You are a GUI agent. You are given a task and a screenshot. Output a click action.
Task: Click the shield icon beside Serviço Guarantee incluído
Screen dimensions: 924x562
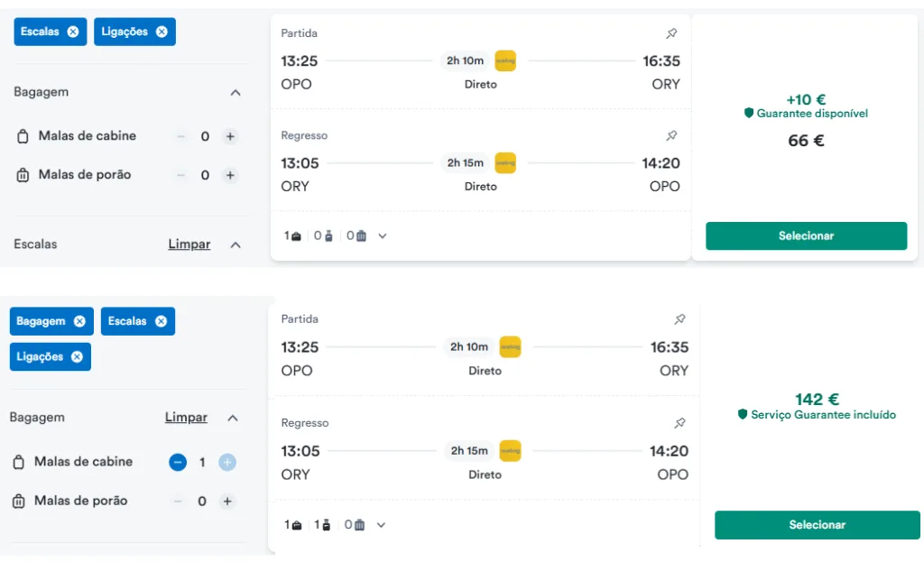click(743, 415)
